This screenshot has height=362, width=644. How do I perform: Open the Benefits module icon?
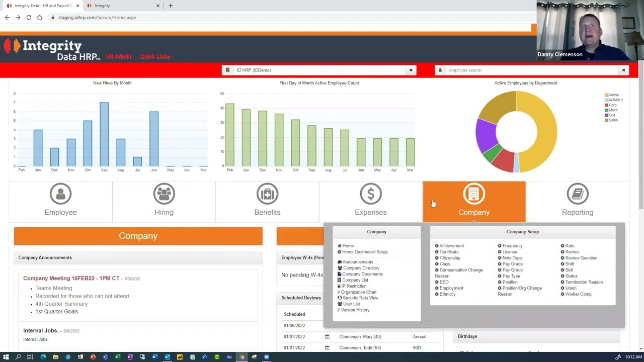(x=267, y=194)
